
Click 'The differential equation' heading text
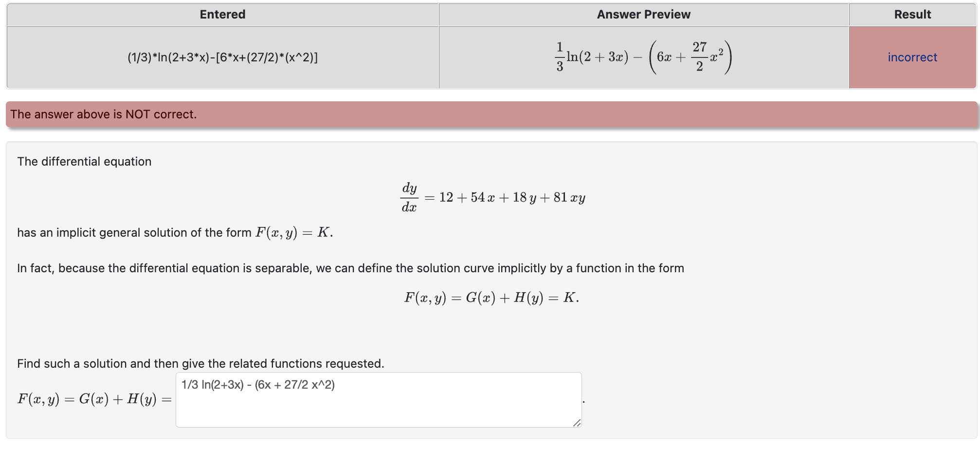pyautogui.click(x=84, y=161)
